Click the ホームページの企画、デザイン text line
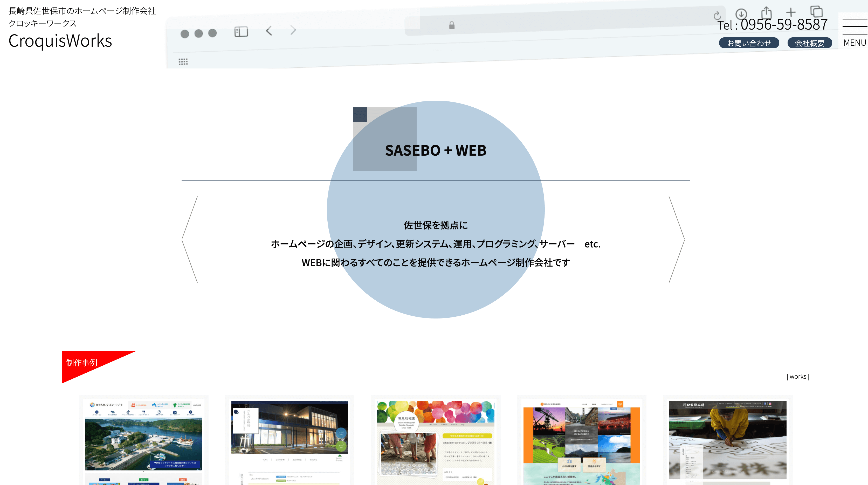Image resolution: width=868 pixels, height=485 pixels. (x=436, y=244)
